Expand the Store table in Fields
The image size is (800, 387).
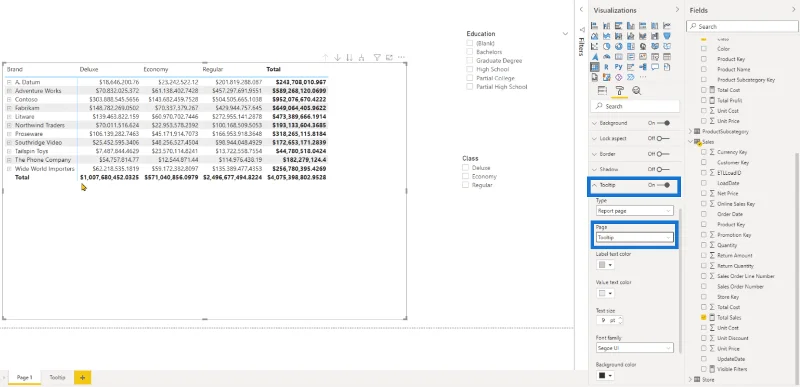[x=691, y=379]
